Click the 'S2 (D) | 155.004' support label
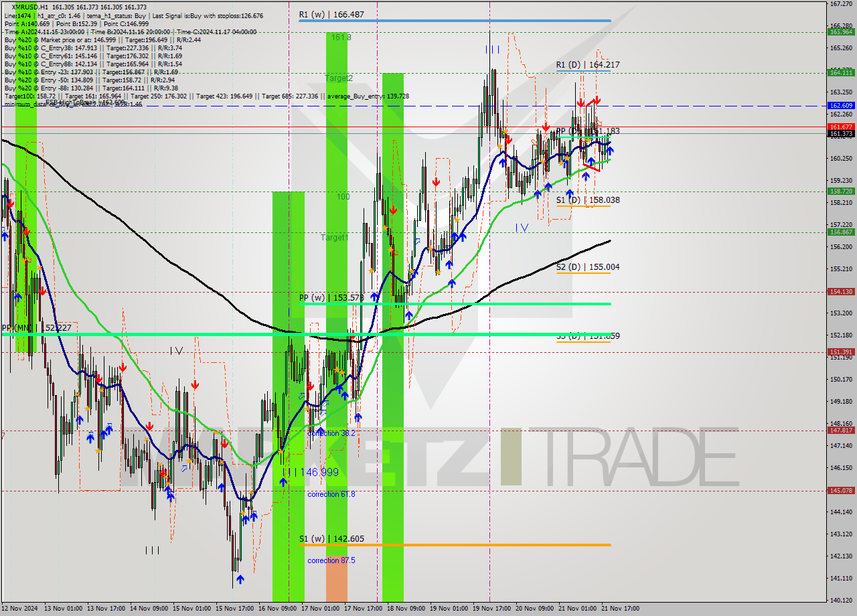 point(587,267)
